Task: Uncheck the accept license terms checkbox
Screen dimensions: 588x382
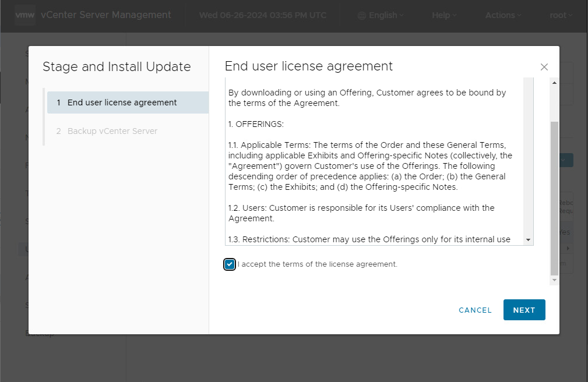Action: (x=230, y=264)
